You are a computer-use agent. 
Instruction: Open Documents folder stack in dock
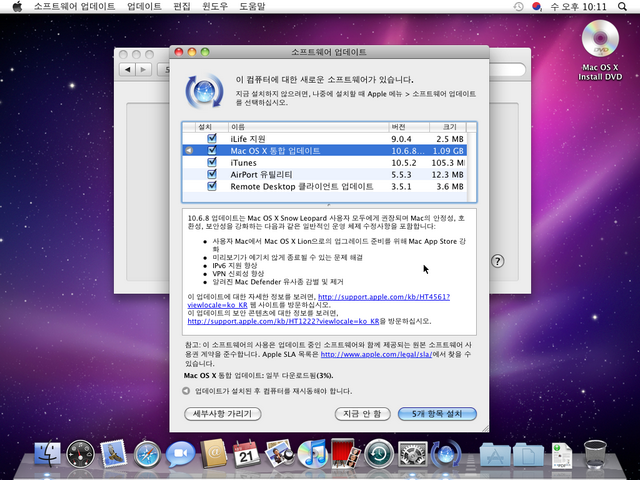(528, 454)
